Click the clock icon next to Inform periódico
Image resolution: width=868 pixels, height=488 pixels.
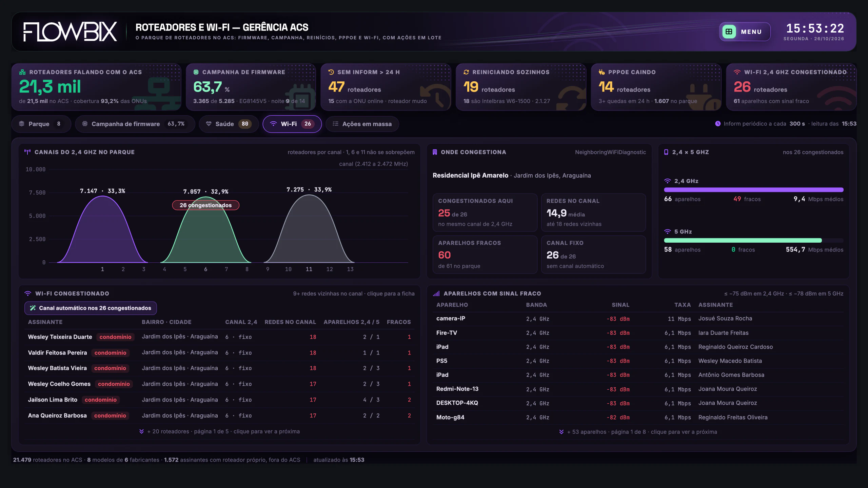718,124
